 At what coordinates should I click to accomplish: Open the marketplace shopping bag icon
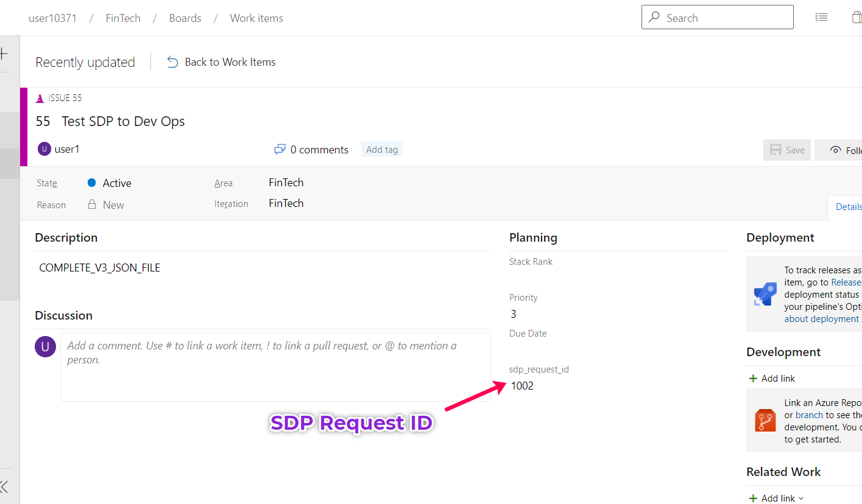[857, 18]
